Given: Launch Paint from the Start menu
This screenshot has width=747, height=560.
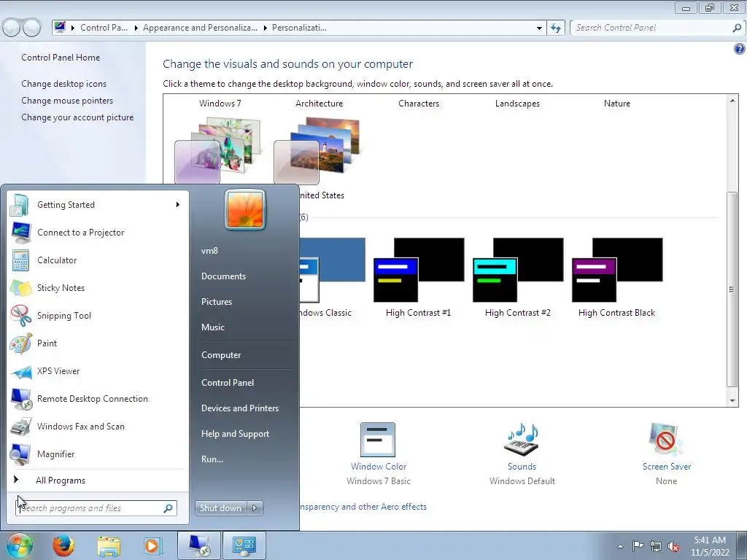Looking at the screenshot, I should [98, 343].
